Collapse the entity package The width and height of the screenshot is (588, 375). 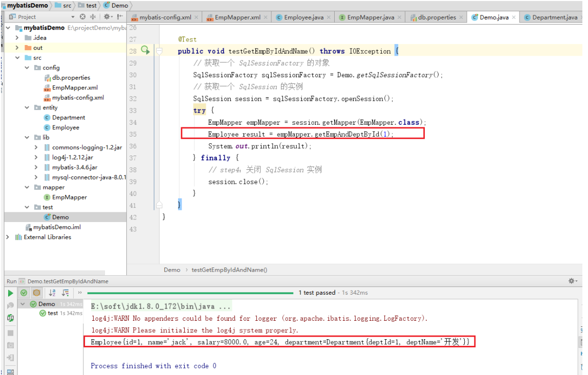[27, 107]
